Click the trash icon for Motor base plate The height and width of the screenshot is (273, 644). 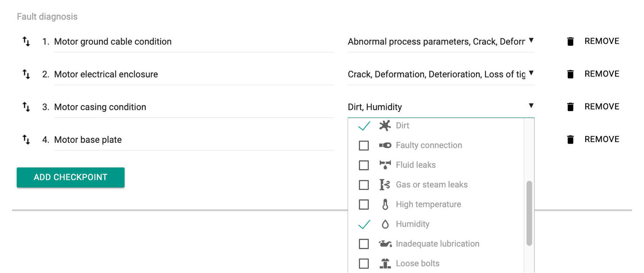[570, 139]
